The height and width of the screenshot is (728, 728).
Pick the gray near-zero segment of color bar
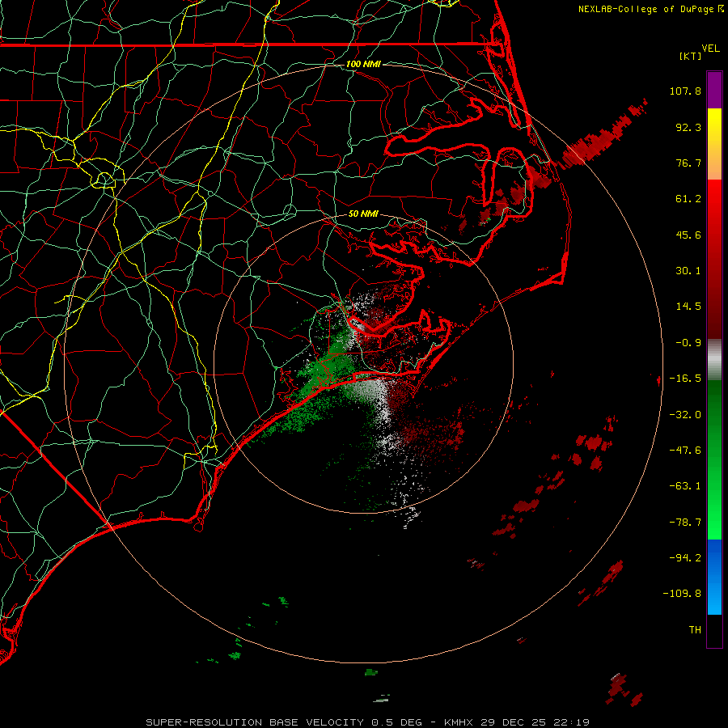[x=714, y=360]
